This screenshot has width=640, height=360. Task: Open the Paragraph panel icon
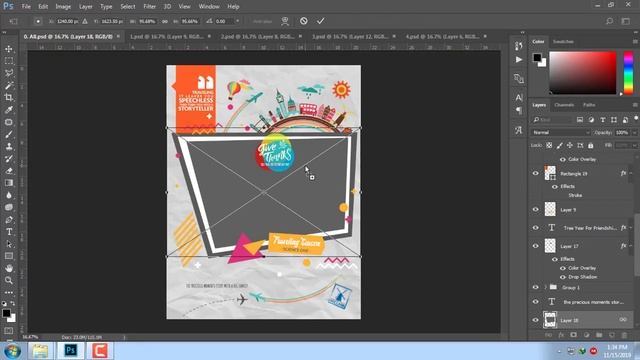click(x=518, y=111)
